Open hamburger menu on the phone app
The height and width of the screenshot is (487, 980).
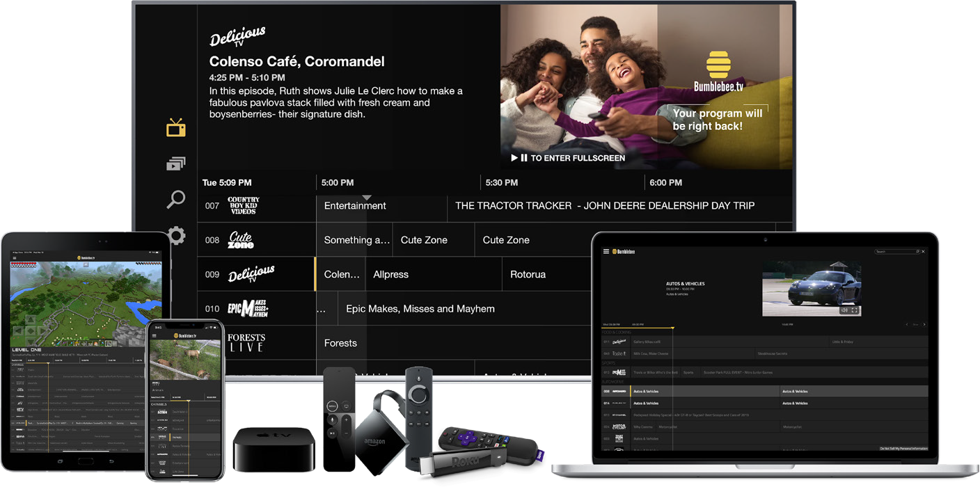coord(155,335)
